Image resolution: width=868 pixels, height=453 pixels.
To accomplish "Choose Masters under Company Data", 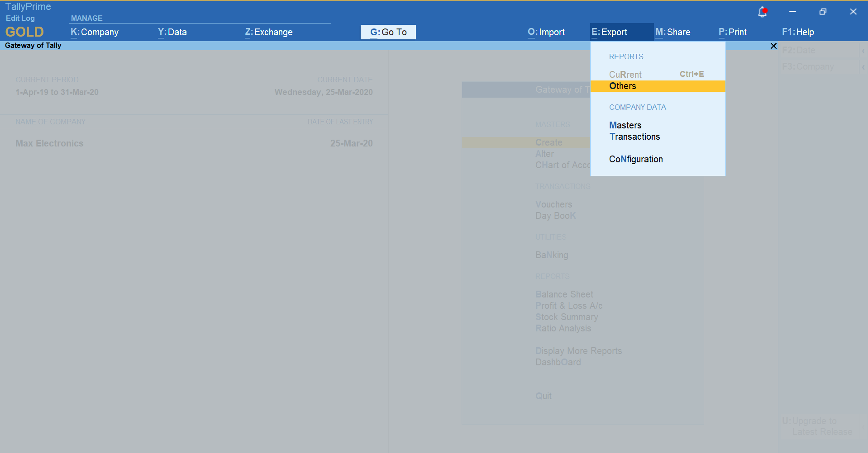I will click(625, 125).
